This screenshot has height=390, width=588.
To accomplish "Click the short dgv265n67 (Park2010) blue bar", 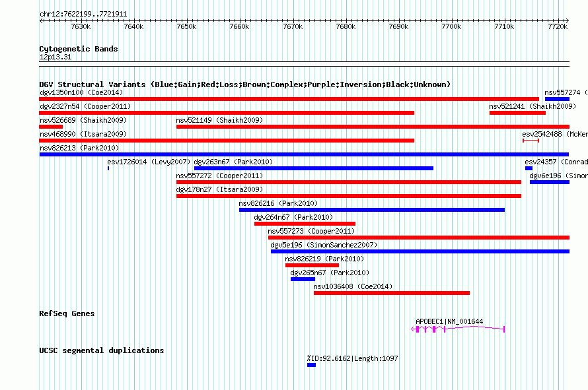I will pos(303,279).
